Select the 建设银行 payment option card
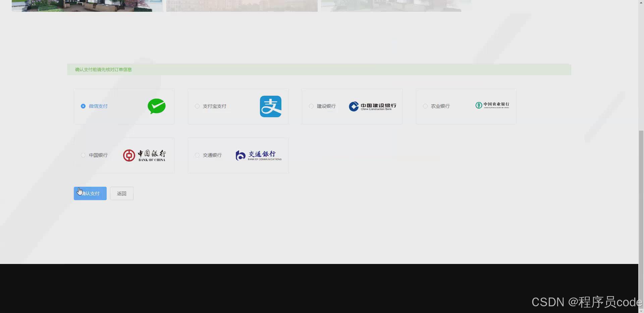The image size is (644, 313). tap(352, 106)
